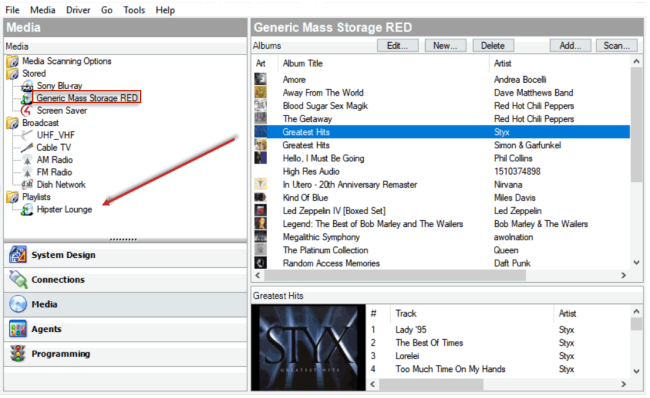Viewport: 650px width, 398px height.
Task: Open the Driver menu
Action: coord(78,10)
